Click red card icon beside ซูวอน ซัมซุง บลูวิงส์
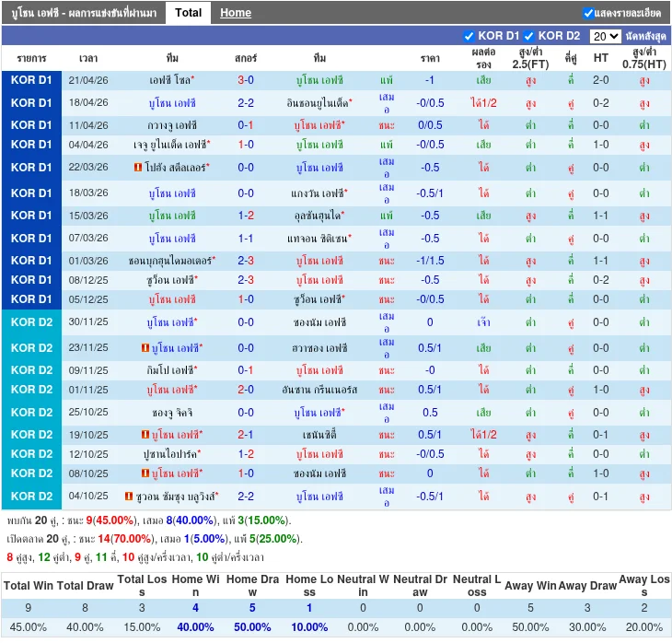The image size is (672, 643). 127,497
